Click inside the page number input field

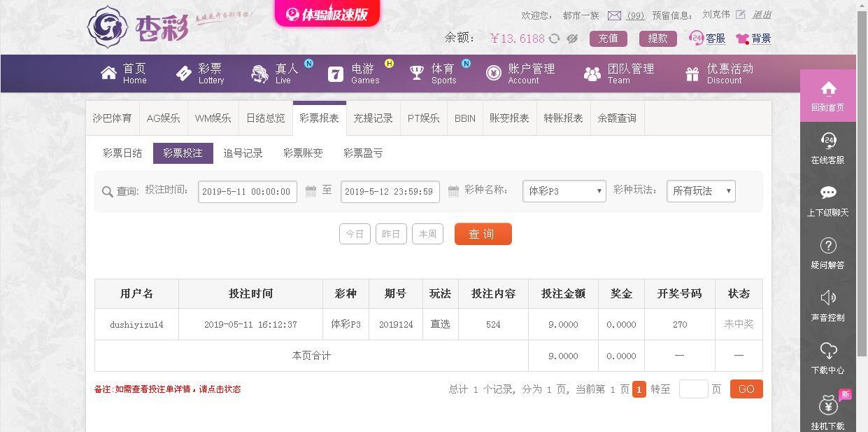tap(693, 389)
